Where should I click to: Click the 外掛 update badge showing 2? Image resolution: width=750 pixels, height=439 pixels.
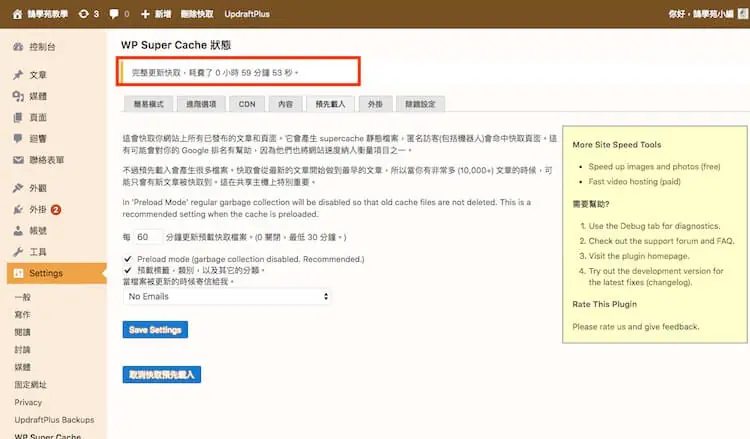point(55,209)
